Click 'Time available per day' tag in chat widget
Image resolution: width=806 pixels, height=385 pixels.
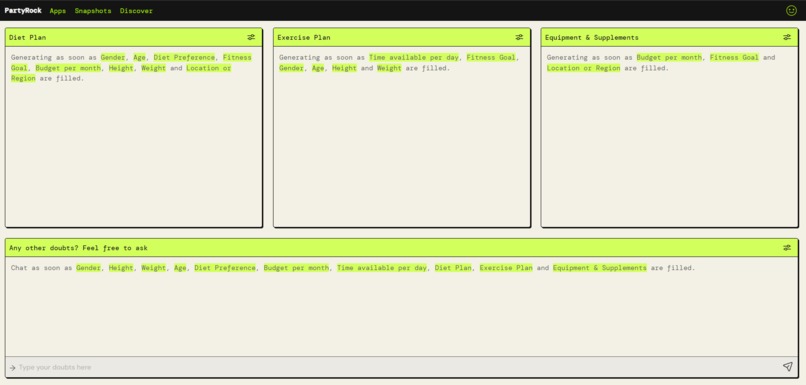(382, 268)
